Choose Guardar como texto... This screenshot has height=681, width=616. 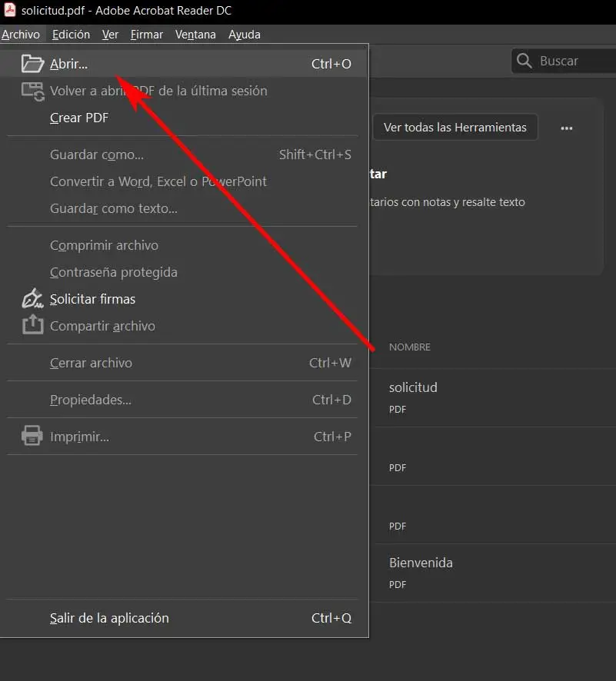(x=185, y=208)
